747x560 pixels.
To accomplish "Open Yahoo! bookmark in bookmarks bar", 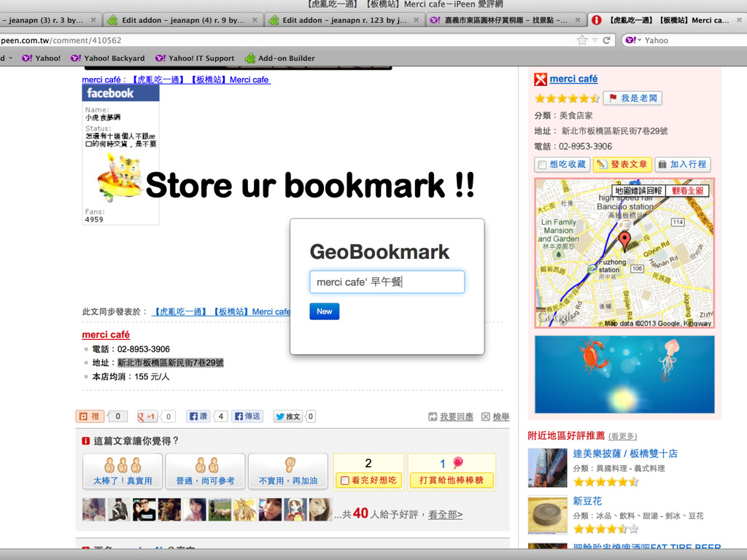I will pyautogui.click(x=42, y=58).
